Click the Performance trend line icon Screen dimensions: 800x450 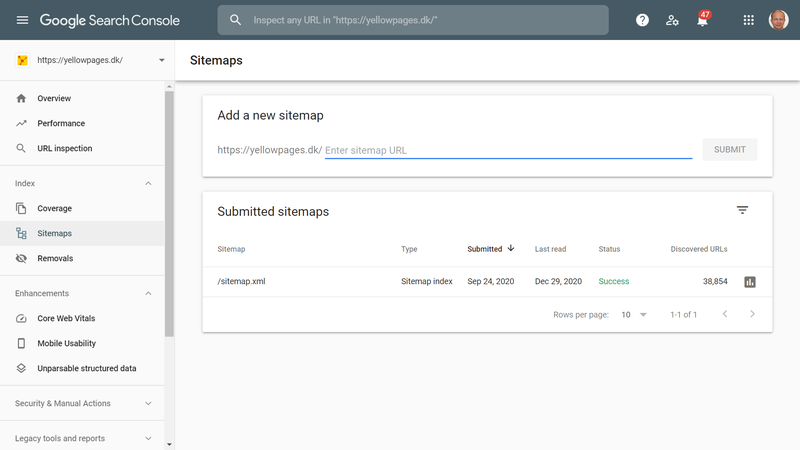point(21,123)
